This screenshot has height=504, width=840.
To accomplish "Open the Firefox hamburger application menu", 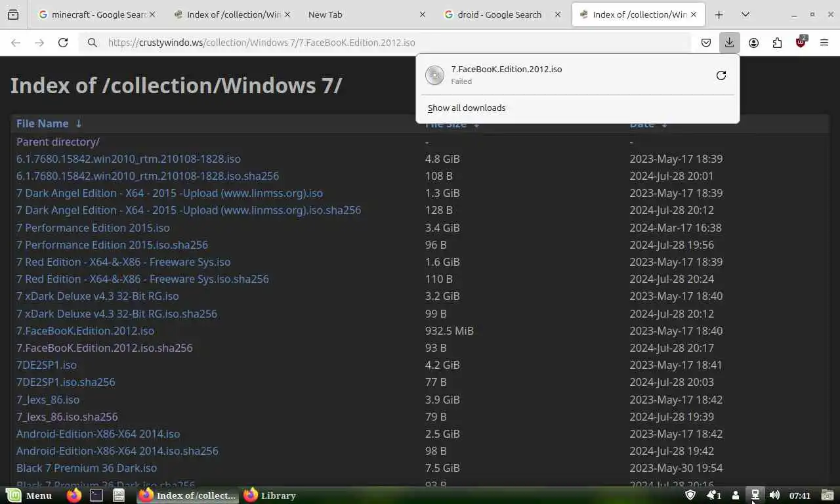I will [824, 43].
